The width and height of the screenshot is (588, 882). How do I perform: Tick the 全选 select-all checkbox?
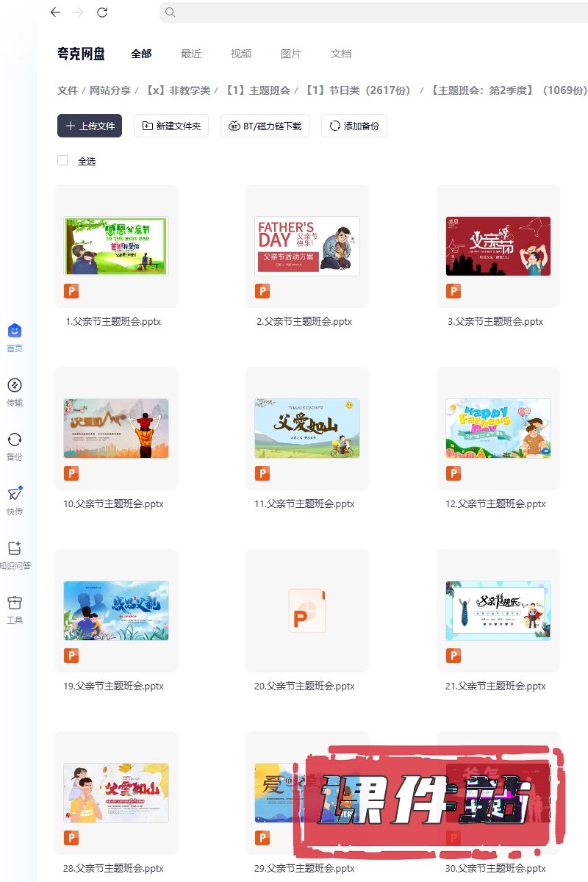pos(62,161)
